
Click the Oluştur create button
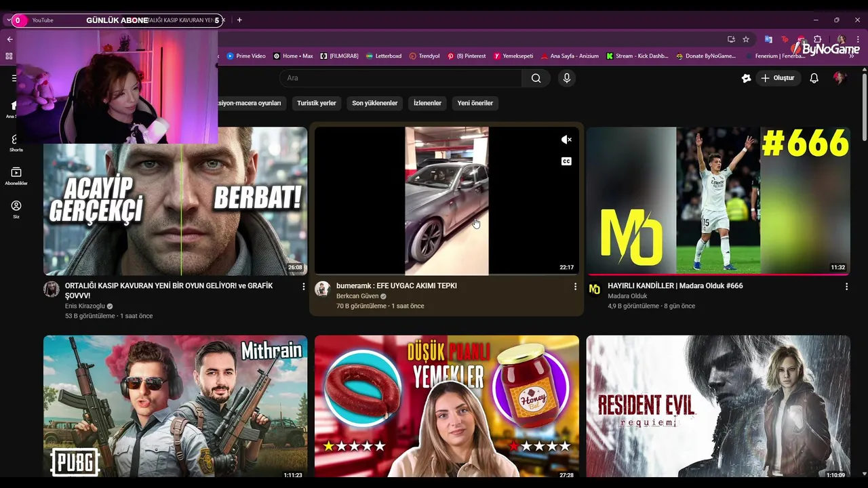coord(777,78)
